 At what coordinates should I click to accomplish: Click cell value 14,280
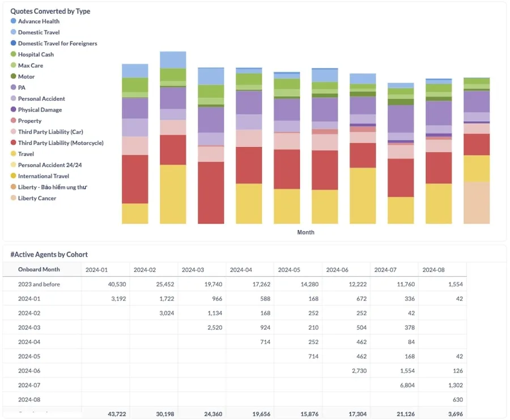309,284
